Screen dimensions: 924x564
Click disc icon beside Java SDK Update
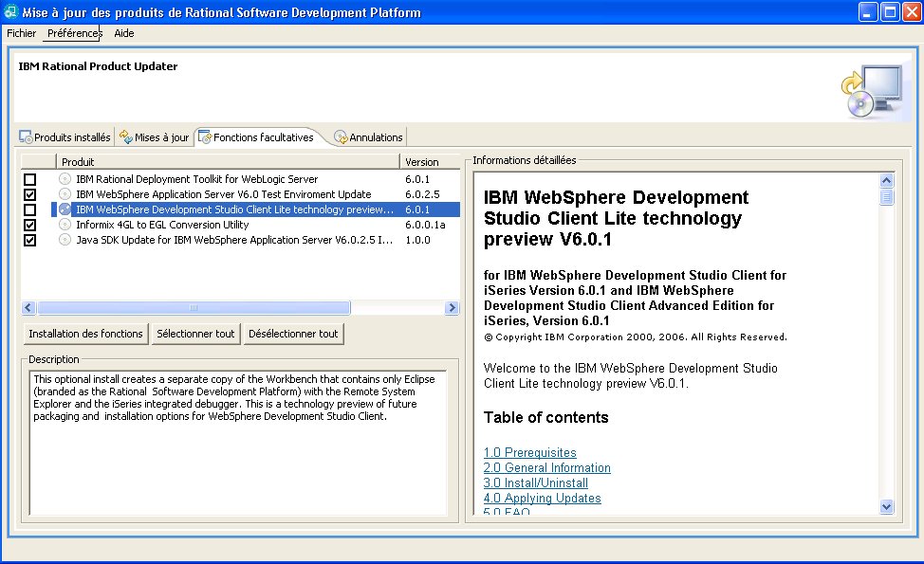[65, 240]
